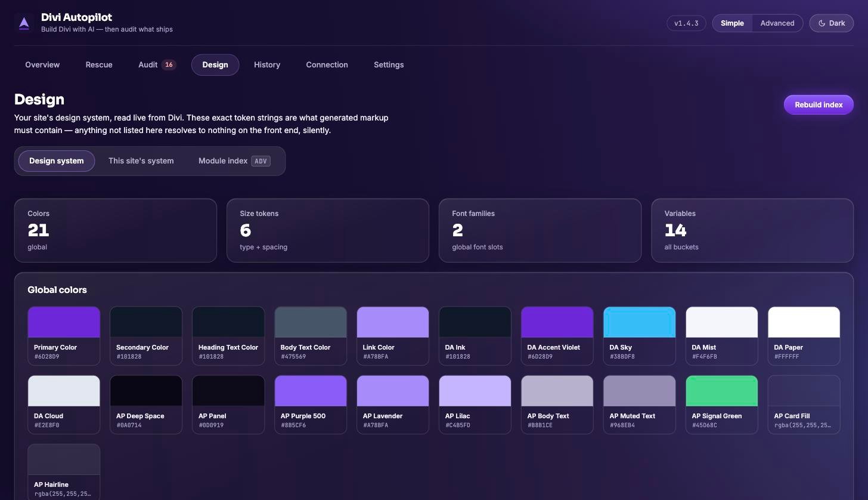Click the hex value #45D68C
Image resolution: width=868 pixels, height=500 pixels.
click(x=705, y=425)
